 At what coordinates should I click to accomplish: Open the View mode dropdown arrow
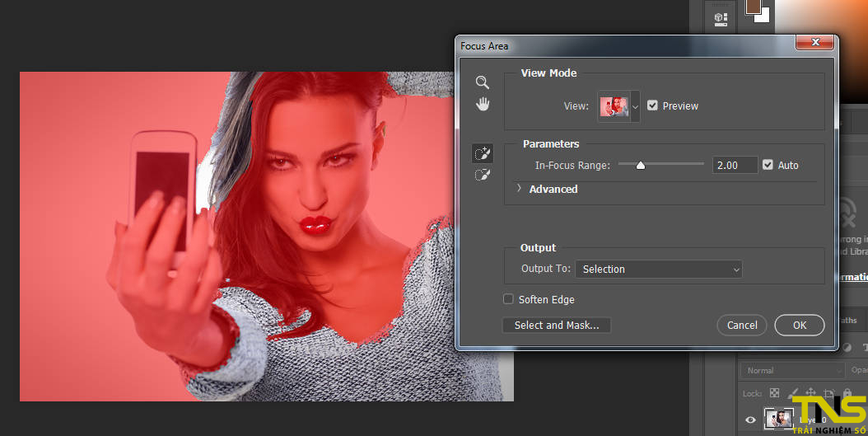click(636, 106)
